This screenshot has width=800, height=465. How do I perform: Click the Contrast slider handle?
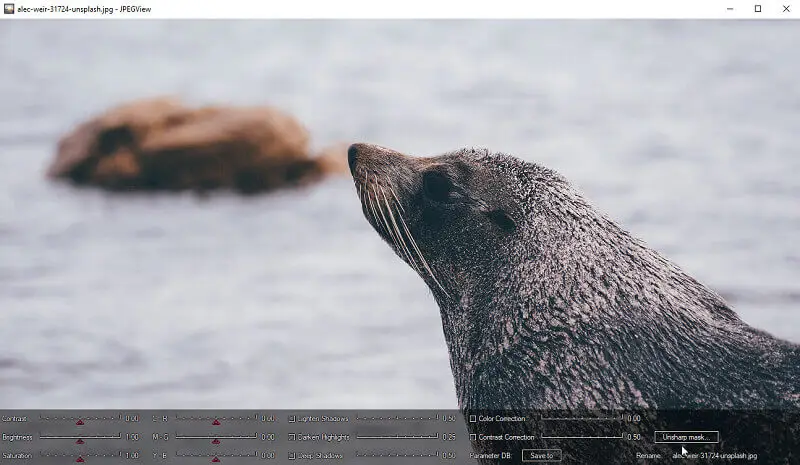[80, 421]
